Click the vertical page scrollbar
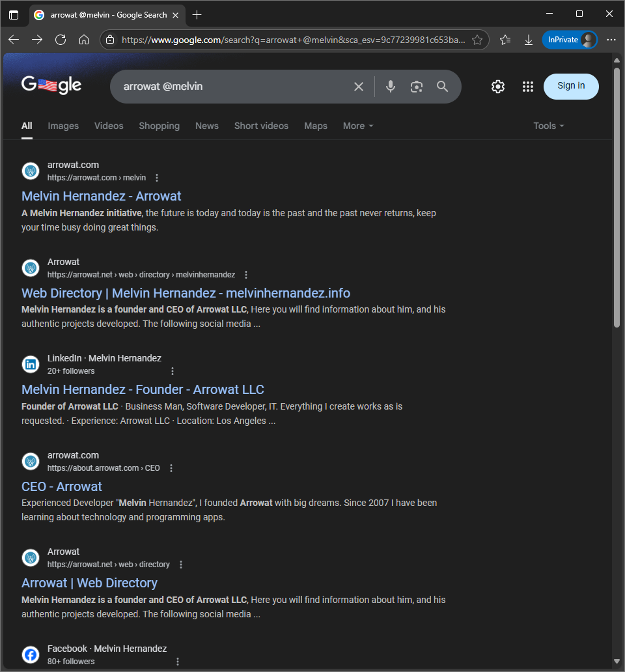This screenshot has height=672, width=625. tap(617, 197)
